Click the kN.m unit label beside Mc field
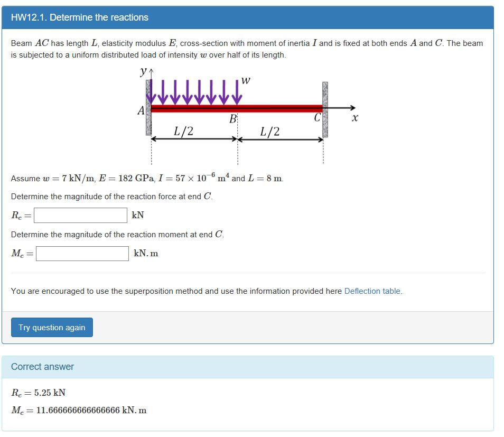The width and height of the screenshot is (504, 437). point(146,254)
